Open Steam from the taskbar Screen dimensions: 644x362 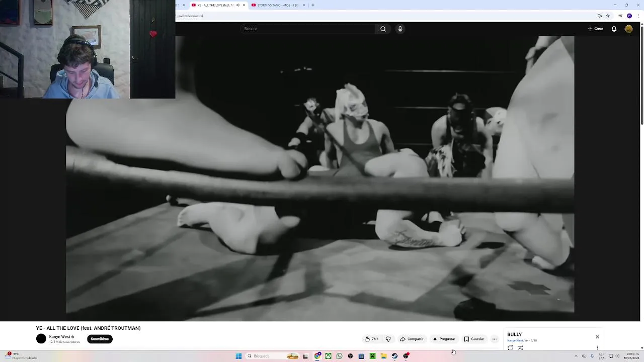point(394,356)
